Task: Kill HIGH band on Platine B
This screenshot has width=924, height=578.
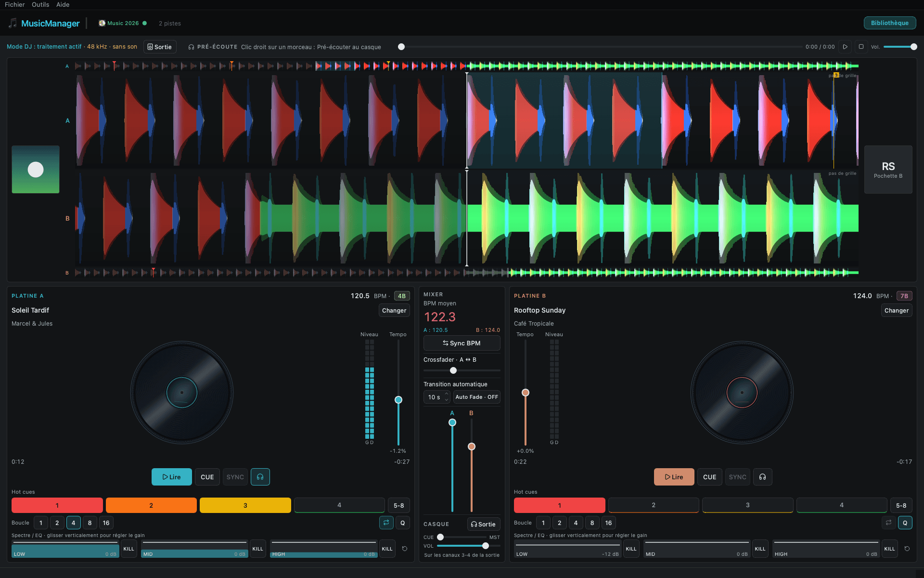Action: coord(889,549)
